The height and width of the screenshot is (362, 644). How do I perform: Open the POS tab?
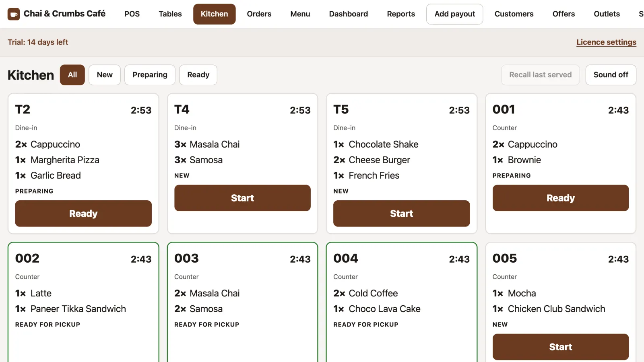[x=132, y=14]
